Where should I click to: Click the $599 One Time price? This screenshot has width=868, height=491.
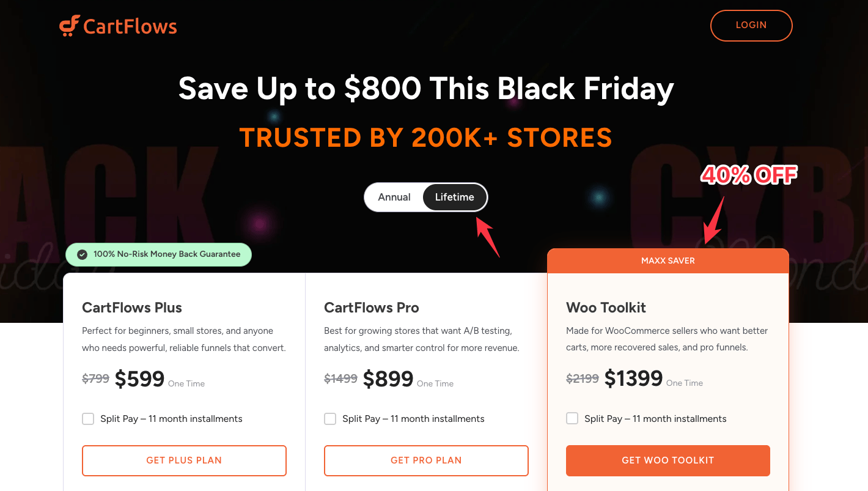pyautogui.click(x=139, y=378)
